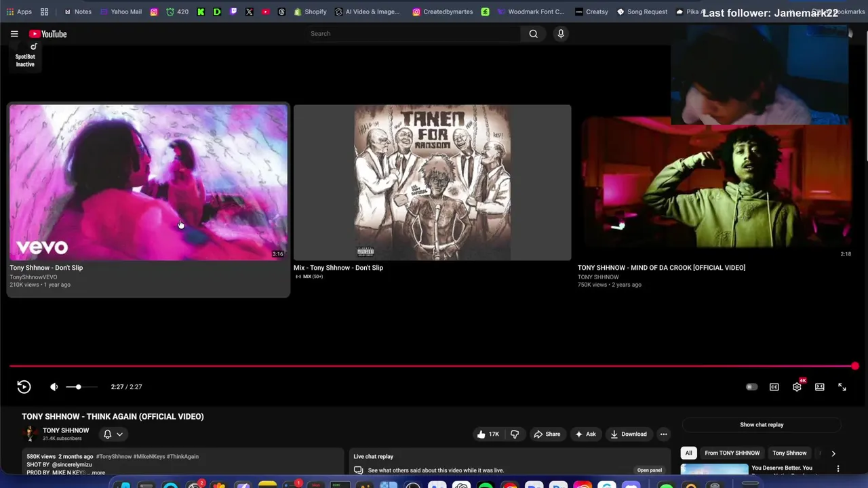
Task: Download the video
Action: point(629,434)
